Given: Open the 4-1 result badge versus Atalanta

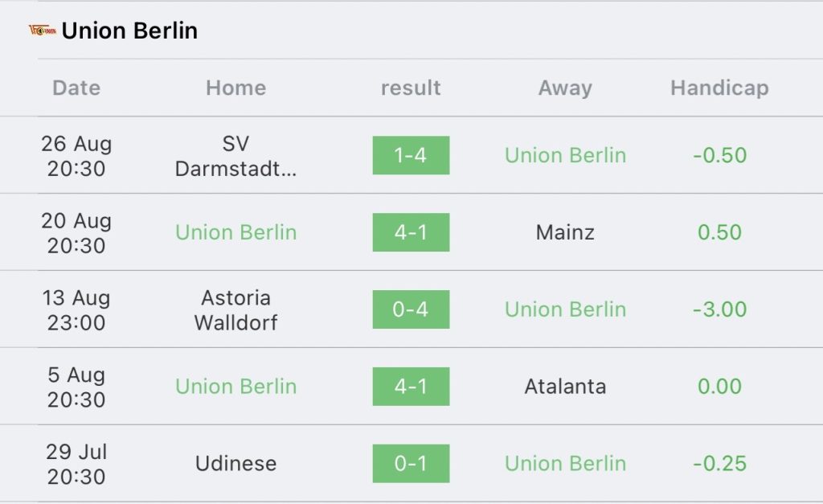Looking at the screenshot, I should pos(411,387).
